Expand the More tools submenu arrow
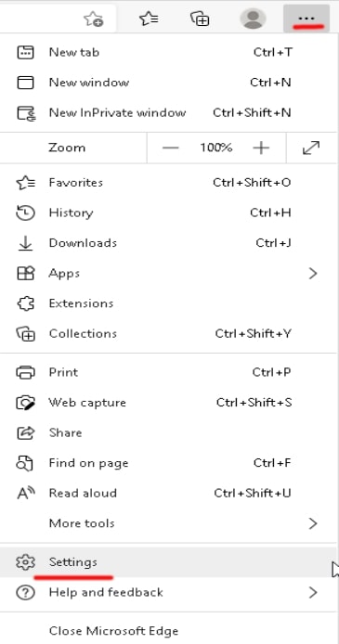339x644 pixels. (313, 523)
